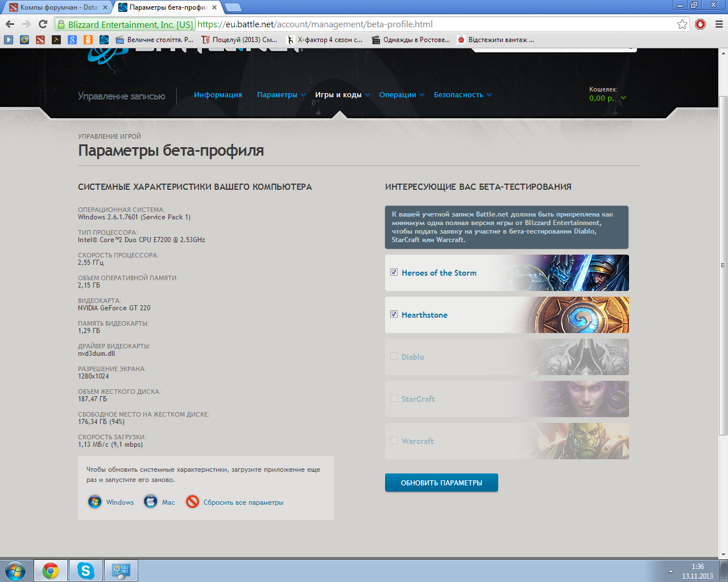Click Сбросить все параметры link

coord(243,502)
